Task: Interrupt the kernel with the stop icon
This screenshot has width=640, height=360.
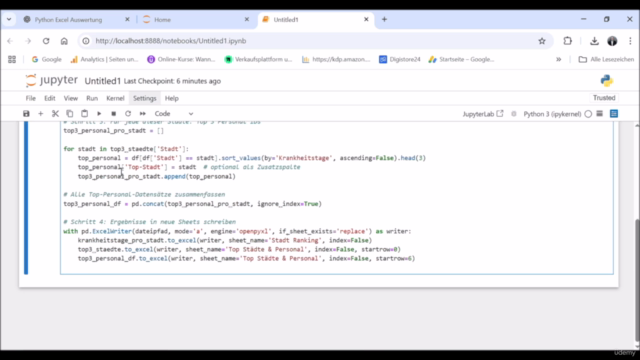Action: point(113,114)
